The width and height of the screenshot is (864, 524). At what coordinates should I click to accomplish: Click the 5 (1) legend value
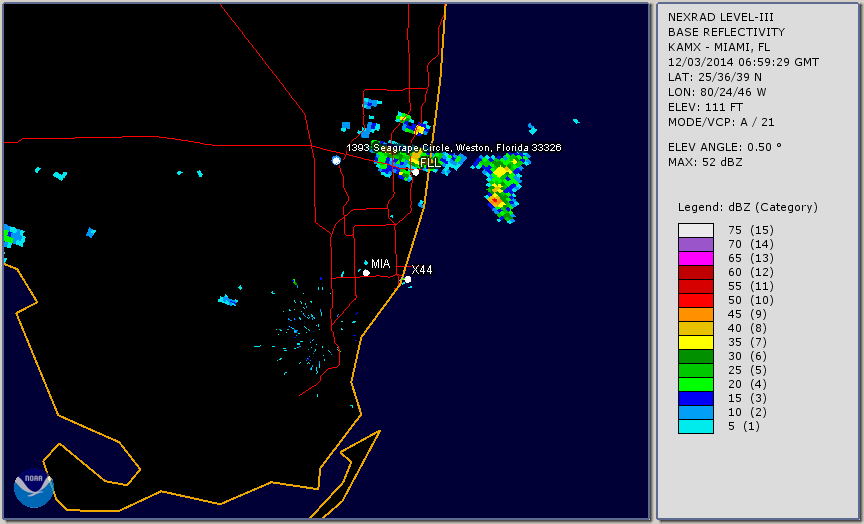tap(743, 426)
